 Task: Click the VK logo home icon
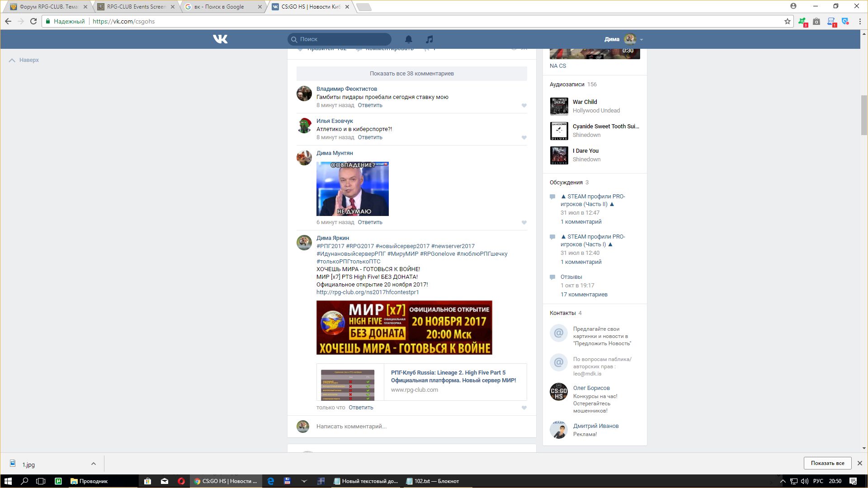click(220, 39)
